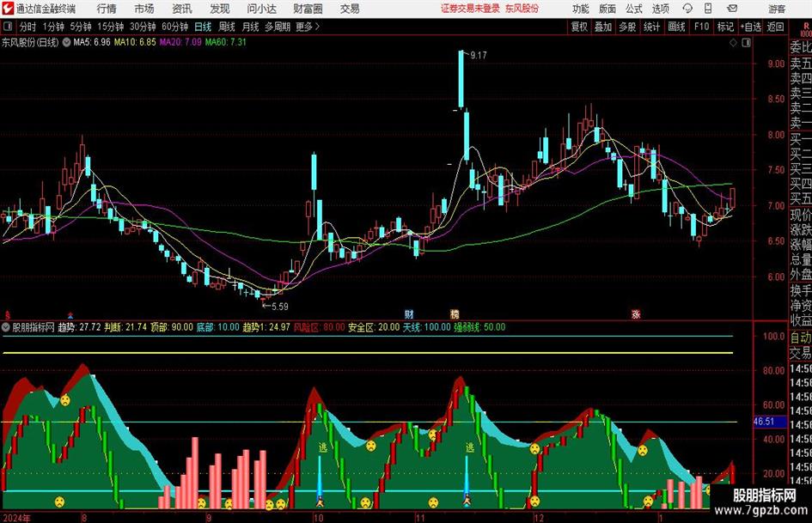Switch to the 周线 weekly tab
This screenshot has width=812, height=523.
click(x=227, y=27)
